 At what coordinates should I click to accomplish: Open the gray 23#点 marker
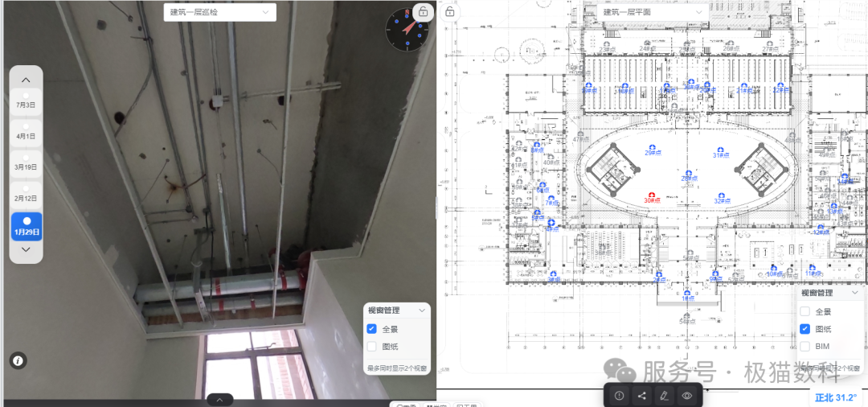coord(608,47)
